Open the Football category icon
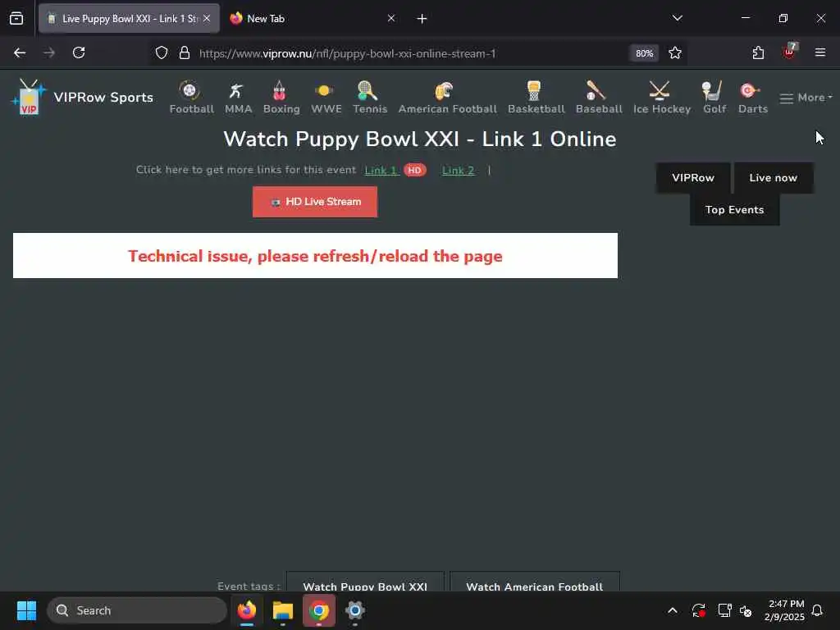The height and width of the screenshot is (630, 840). point(191,98)
